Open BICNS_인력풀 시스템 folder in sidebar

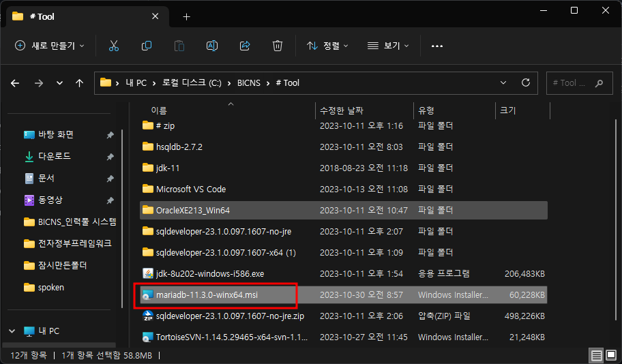point(70,222)
